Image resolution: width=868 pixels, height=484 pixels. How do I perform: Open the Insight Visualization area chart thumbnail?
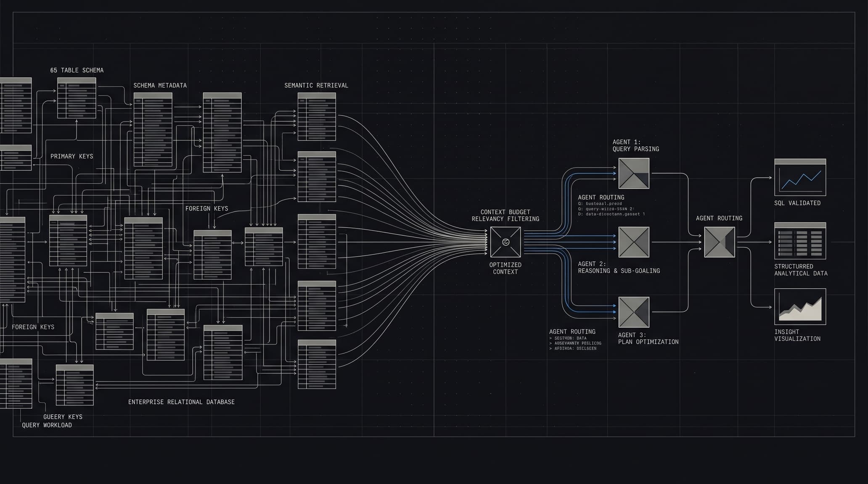coord(800,306)
